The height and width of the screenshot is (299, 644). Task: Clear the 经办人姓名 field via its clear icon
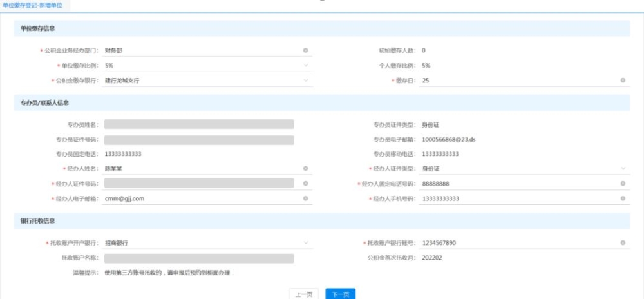pos(305,168)
